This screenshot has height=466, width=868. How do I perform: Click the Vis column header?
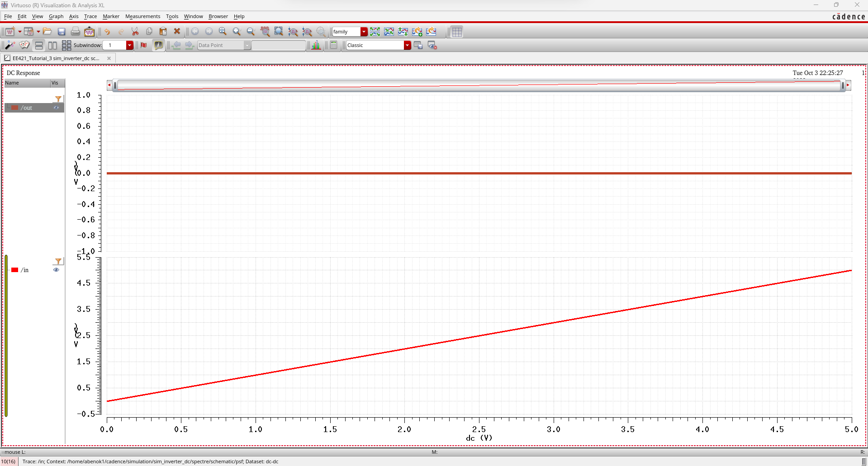click(x=57, y=83)
